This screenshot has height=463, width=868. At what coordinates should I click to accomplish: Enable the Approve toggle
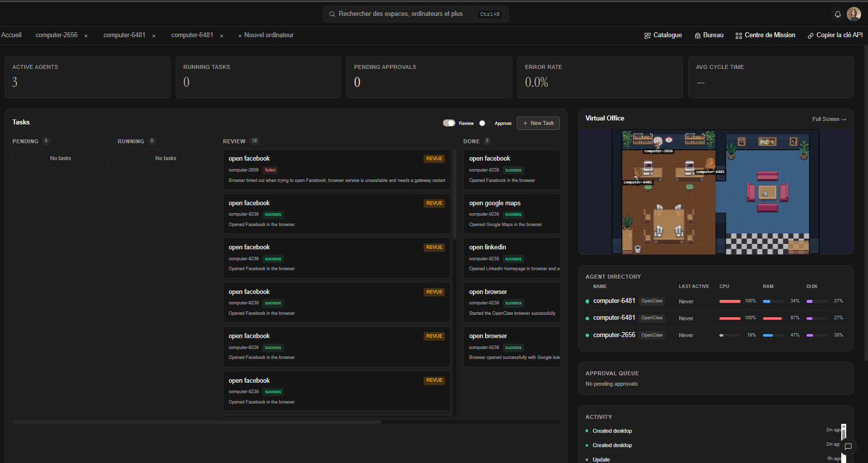[x=485, y=123]
